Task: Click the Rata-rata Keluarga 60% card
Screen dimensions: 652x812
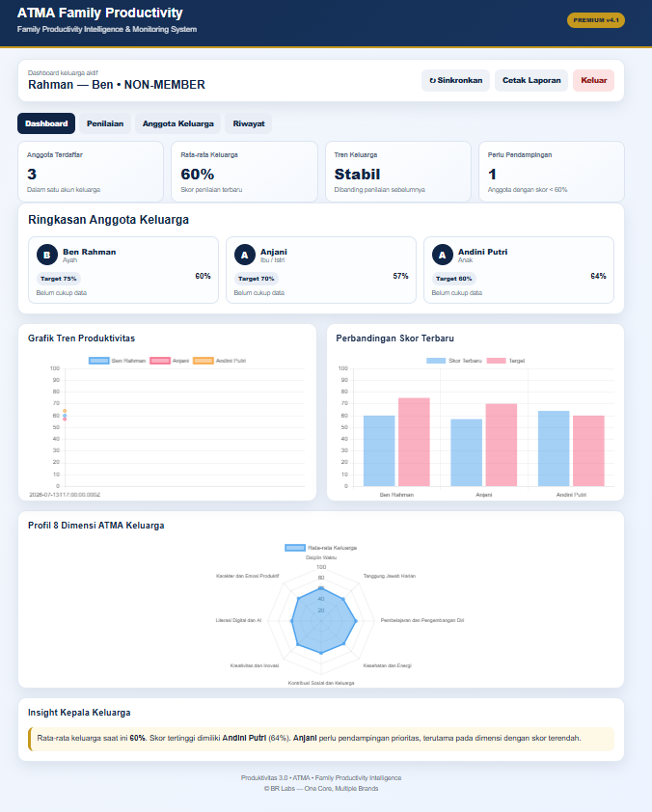Action: point(244,172)
